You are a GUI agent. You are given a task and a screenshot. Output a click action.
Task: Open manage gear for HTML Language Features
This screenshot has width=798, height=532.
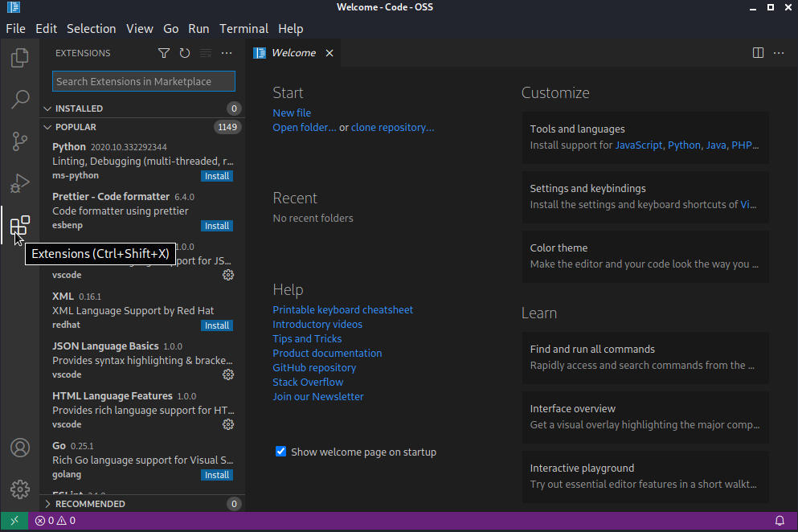point(228,424)
